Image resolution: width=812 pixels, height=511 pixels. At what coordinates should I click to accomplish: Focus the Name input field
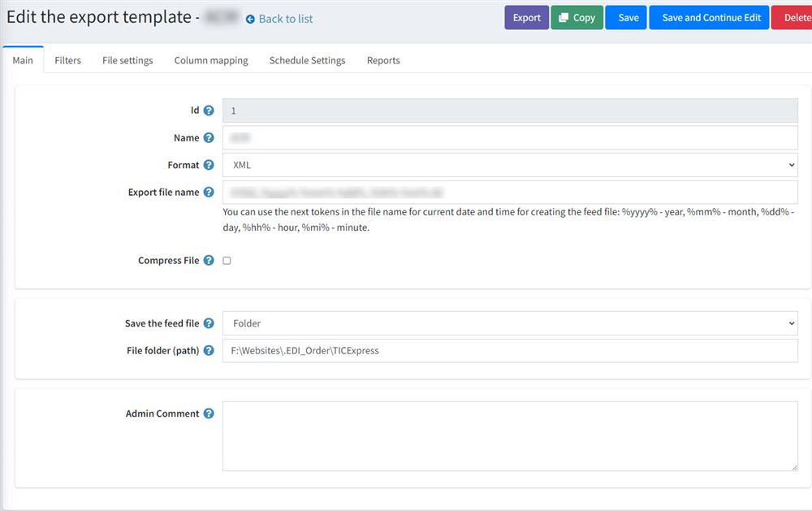[x=510, y=138]
